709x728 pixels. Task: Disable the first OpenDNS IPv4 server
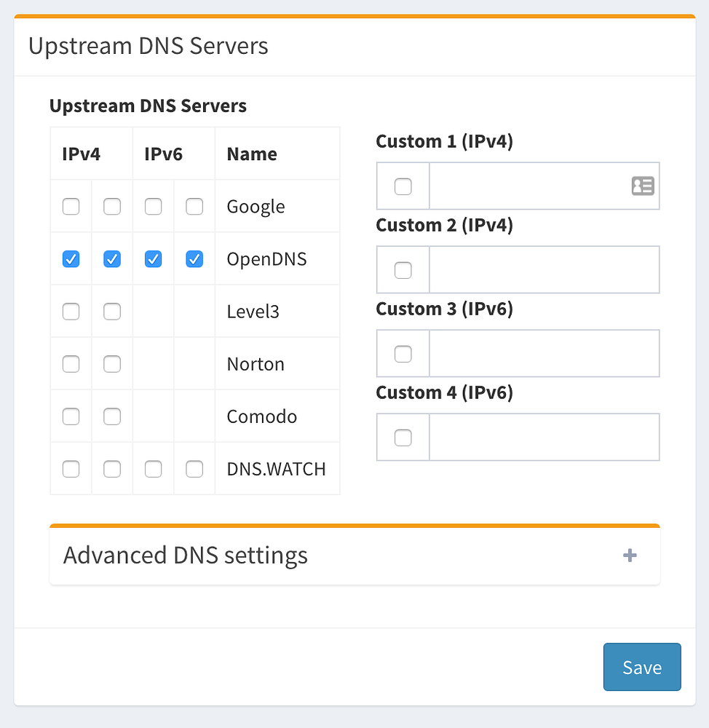[x=71, y=258]
